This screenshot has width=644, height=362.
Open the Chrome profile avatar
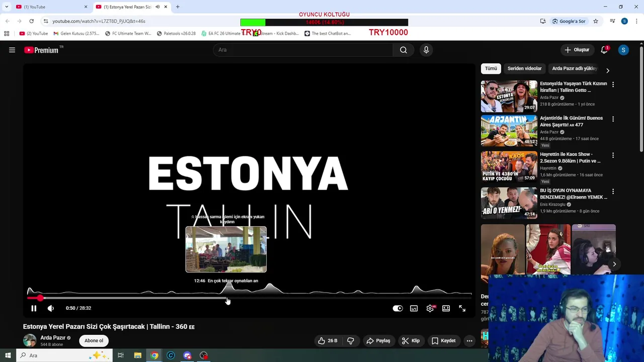(624, 21)
